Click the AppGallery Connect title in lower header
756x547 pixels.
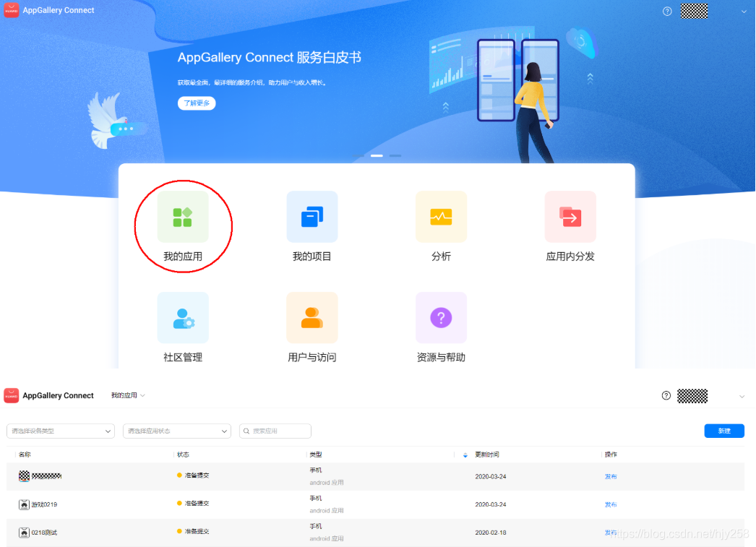(x=58, y=396)
